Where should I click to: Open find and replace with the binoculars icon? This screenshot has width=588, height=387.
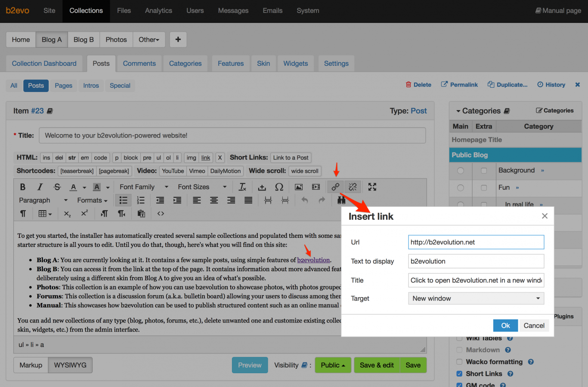[341, 200]
